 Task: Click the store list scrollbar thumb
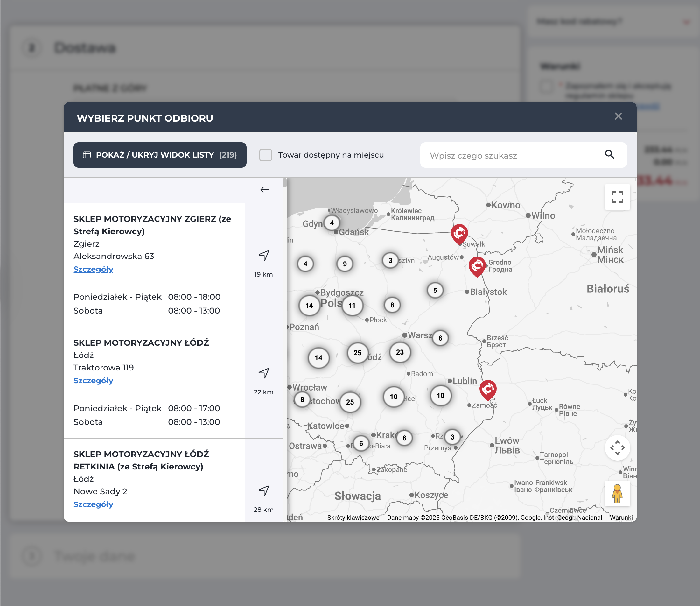[284, 183]
